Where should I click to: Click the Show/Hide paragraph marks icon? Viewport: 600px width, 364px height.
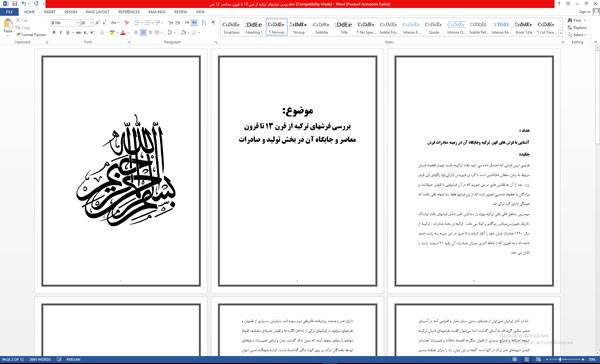214,23
